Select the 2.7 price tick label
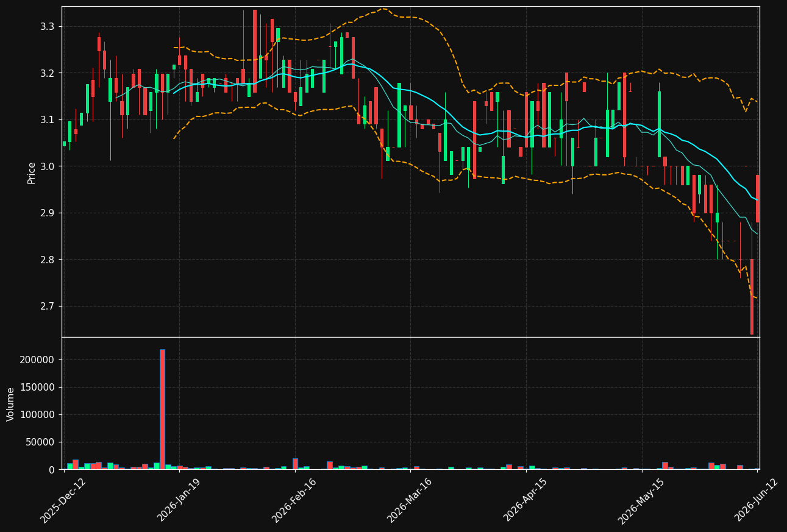Image resolution: width=787 pixels, height=532 pixels. point(47,306)
